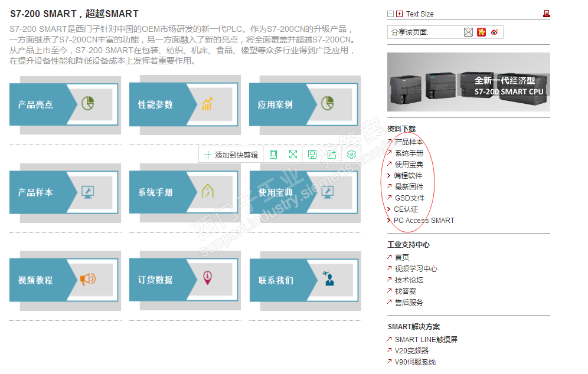Open GSD文件 download link
The width and height of the screenshot is (588, 374).
(410, 198)
